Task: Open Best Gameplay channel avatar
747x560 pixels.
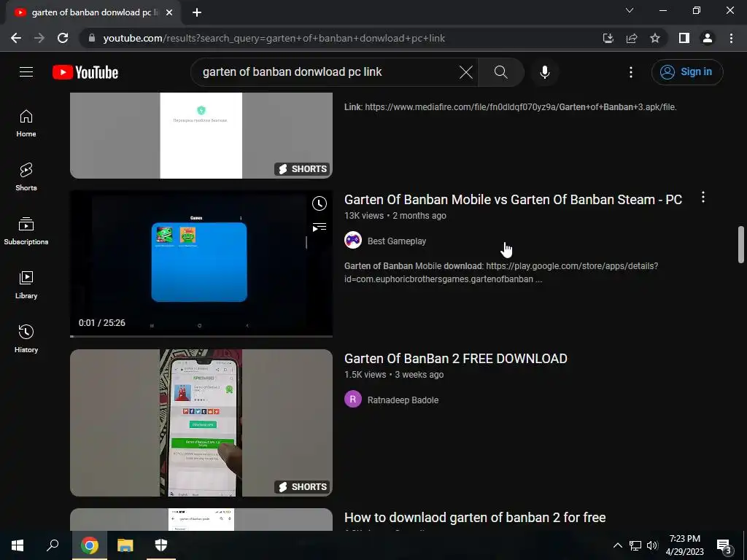Action: (353, 241)
